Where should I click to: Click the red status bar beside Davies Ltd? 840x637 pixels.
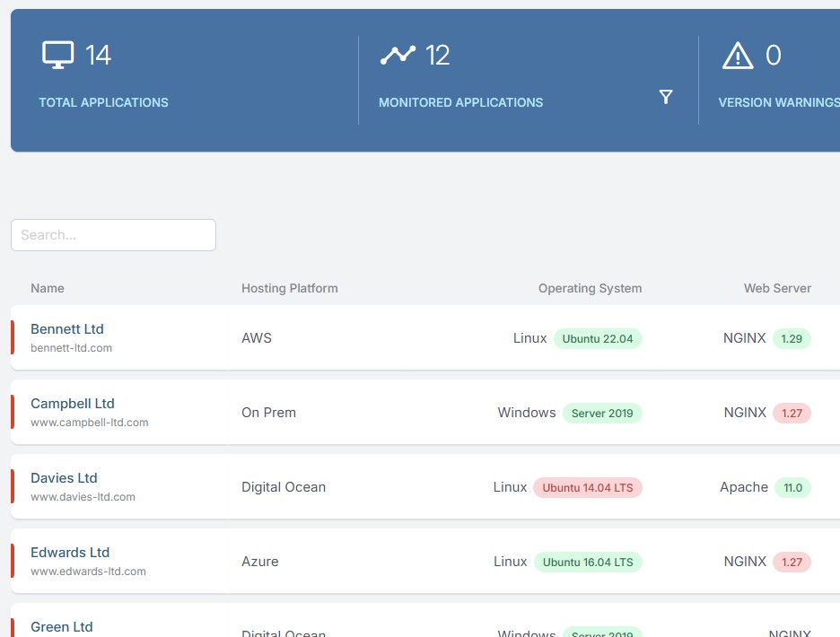[12, 487]
